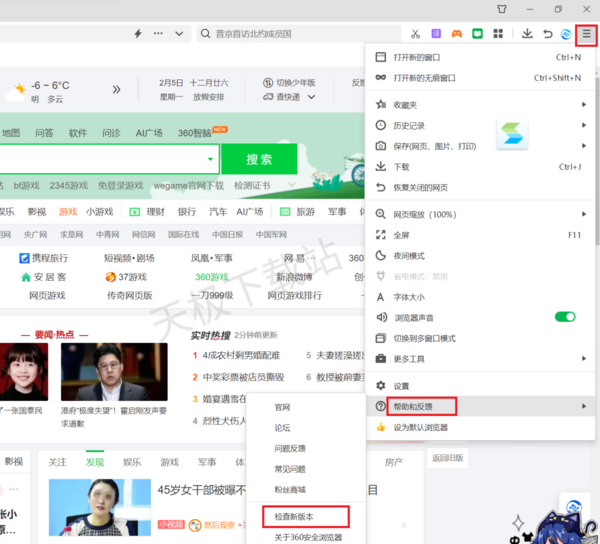Click the download arrow icon in toolbar
Image resolution: width=600 pixels, height=544 pixels.
(x=527, y=33)
